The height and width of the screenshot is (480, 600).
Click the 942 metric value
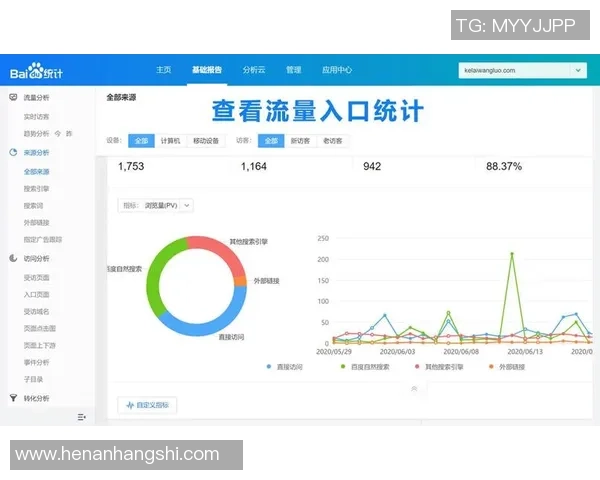(372, 167)
